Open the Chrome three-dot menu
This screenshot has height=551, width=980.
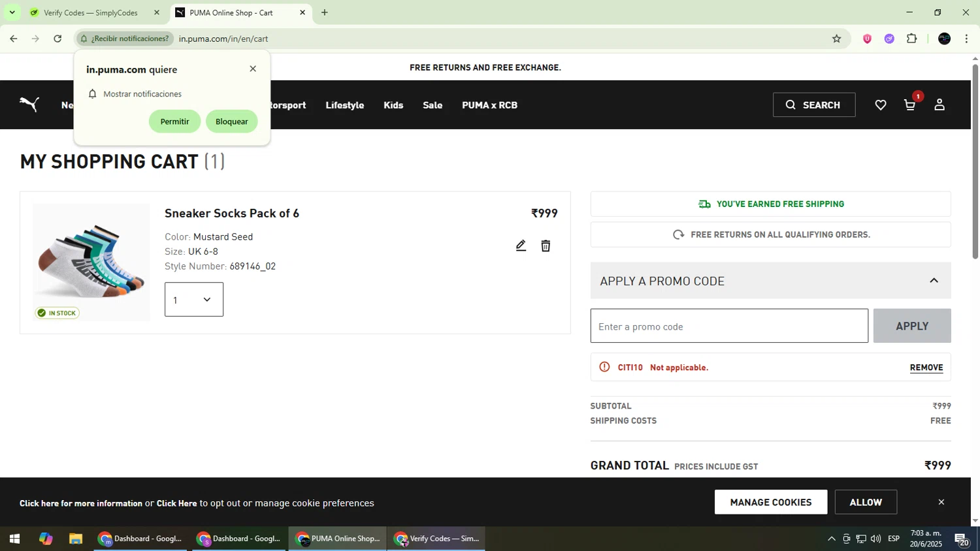point(966,39)
